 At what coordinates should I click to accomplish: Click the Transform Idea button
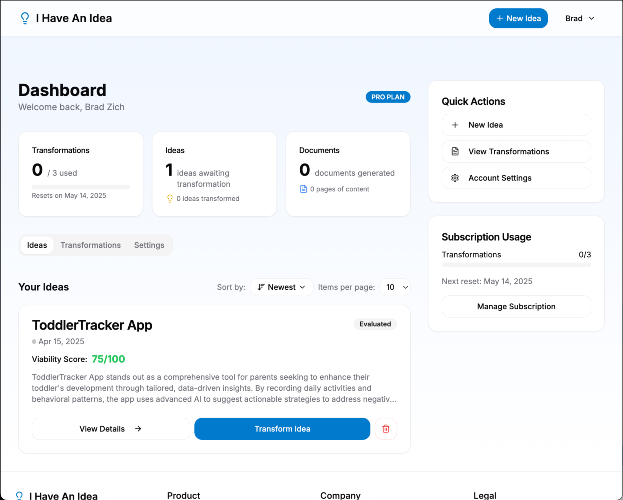pos(282,429)
